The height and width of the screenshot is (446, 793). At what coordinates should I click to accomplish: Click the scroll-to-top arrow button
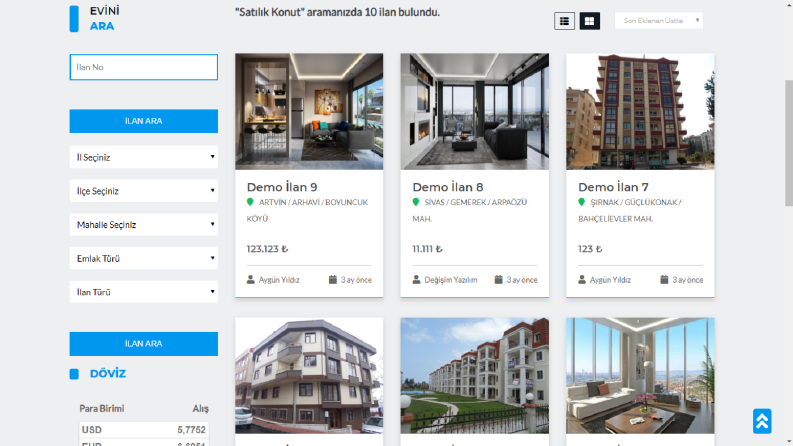pos(762,421)
